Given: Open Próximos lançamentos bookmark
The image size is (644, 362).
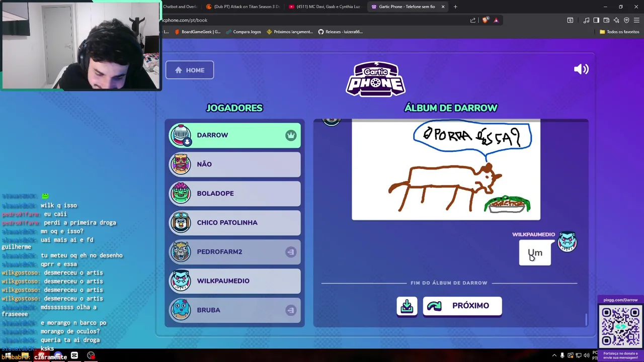Looking at the screenshot, I should pos(290,32).
